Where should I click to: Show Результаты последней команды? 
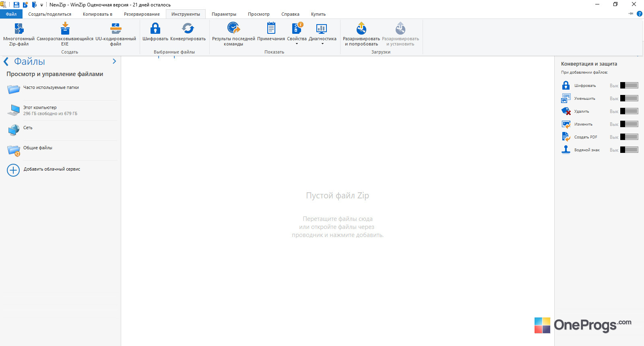233,34
